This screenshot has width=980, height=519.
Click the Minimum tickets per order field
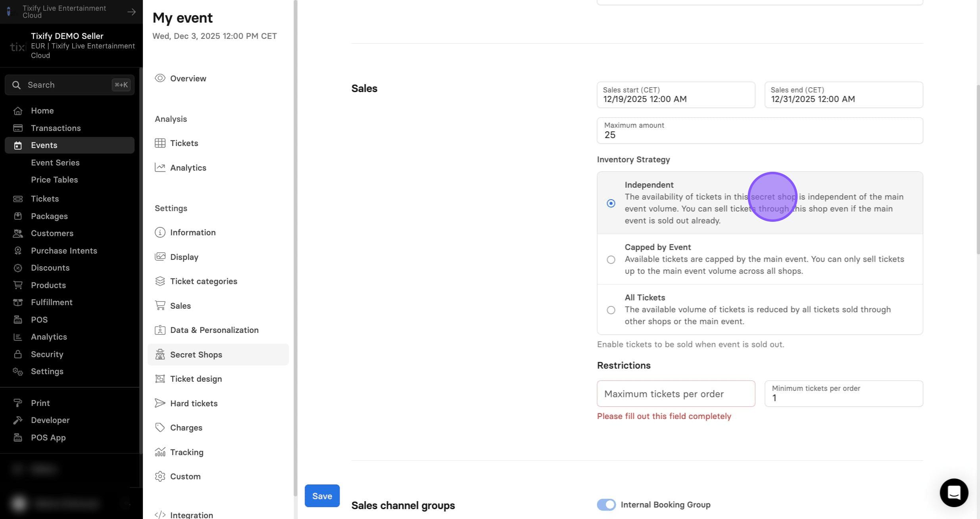(x=844, y=394)
